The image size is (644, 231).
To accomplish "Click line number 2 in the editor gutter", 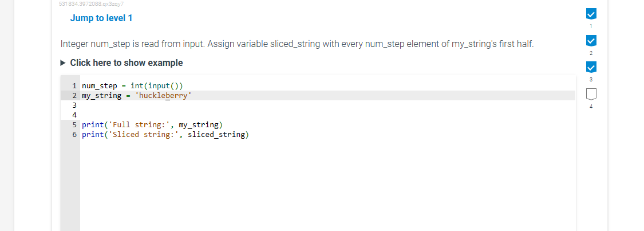I will click(x=74, y=96).
